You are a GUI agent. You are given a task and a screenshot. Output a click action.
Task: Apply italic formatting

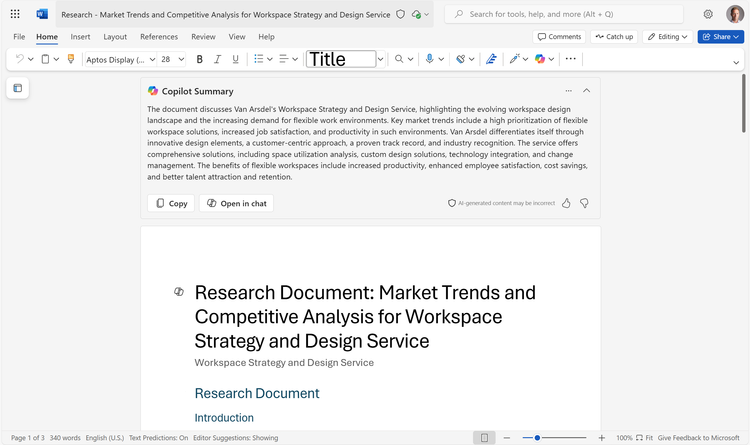(216, 59)
